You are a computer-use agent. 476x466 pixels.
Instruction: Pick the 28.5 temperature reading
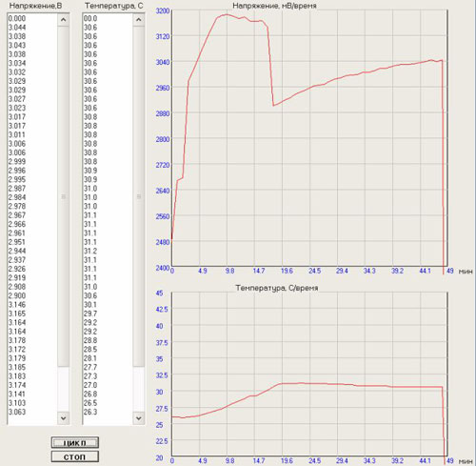point(90,349)
